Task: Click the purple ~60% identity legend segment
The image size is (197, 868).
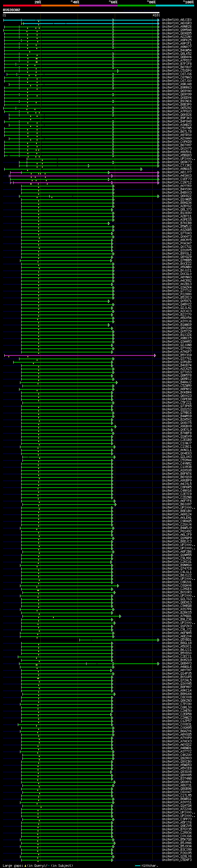Action: tap(98, 6)
